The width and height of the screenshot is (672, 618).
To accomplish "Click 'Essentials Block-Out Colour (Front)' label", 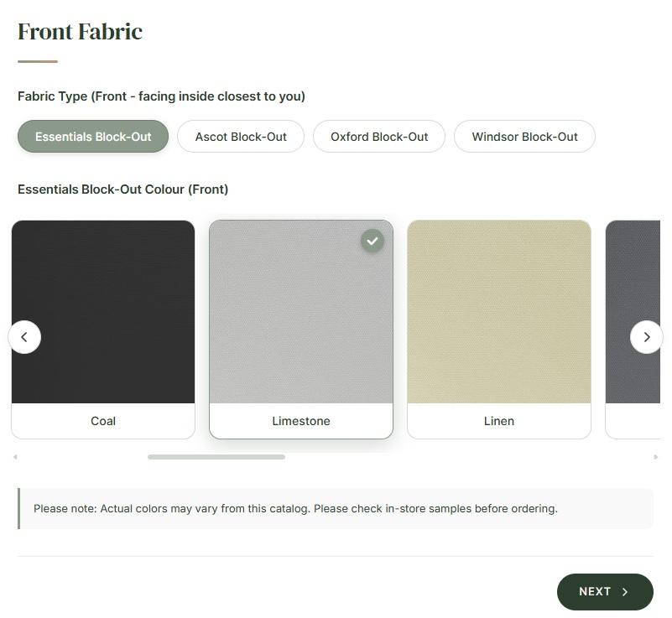I will click(x=123, y=190).
